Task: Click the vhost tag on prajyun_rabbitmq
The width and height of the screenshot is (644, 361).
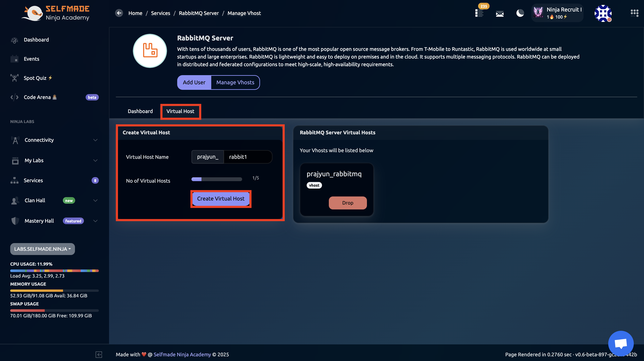Action: pos(314,185)
